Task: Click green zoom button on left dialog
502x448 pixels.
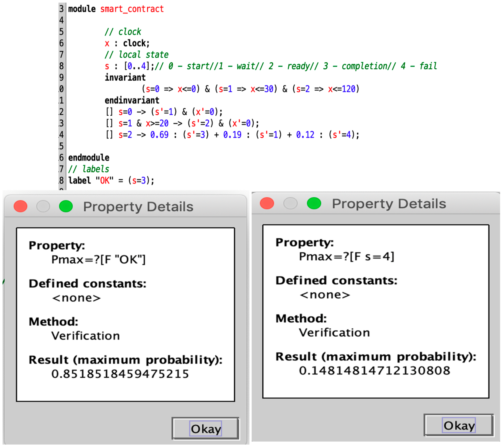Action: [x=66, y=206]
